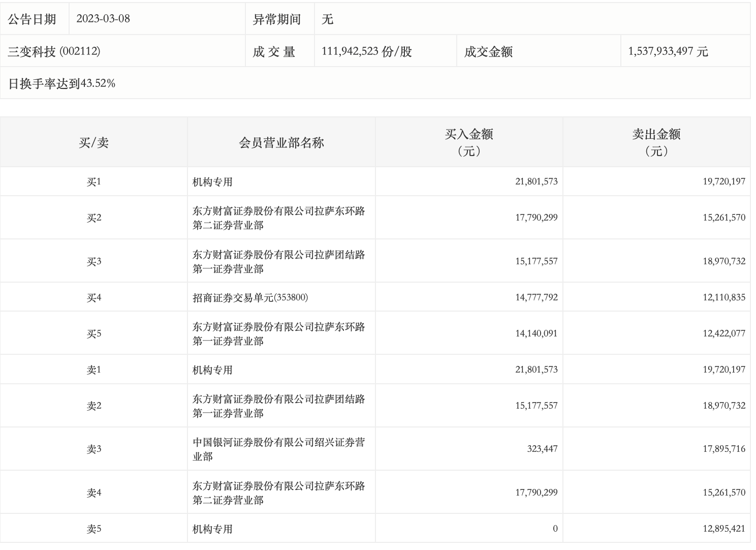Click the 买5 row label
Image resolution: width=756 pixels, height=550 pixels.
click(x=93, y=333)
